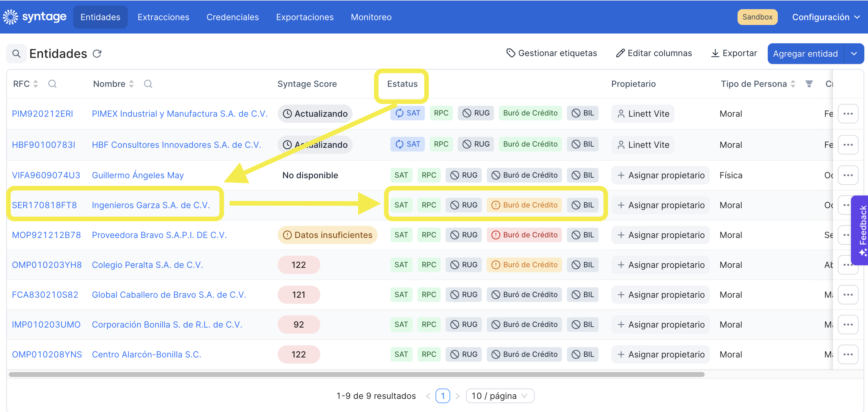
Task: Click Datos insuficientes score badge
Action: [327, 235]
